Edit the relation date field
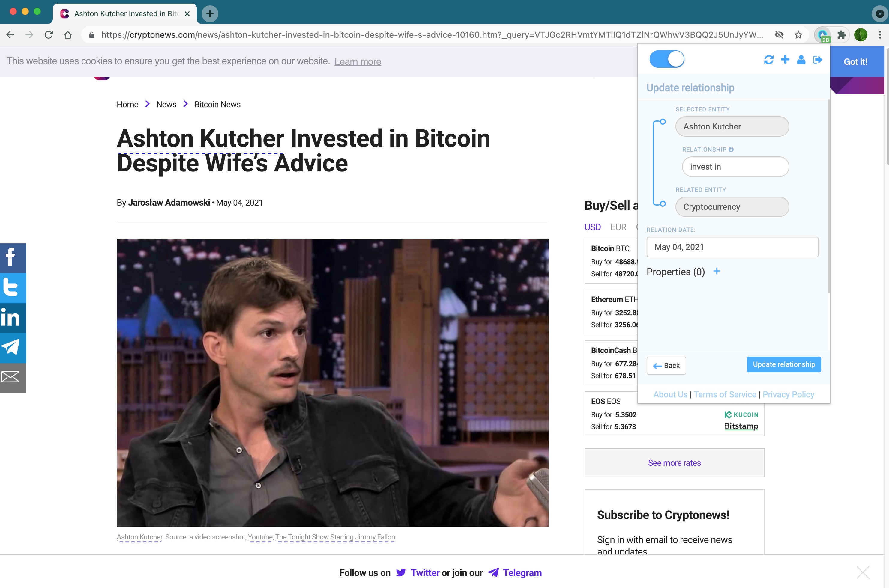889x588 pixels. pos(732,247)
